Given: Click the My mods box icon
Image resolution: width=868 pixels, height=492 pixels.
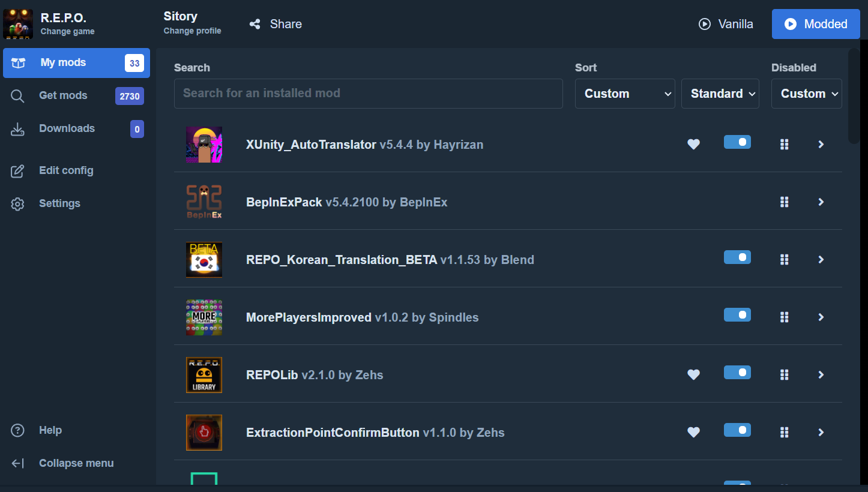Looking at the screenshot, I should 18,63.
